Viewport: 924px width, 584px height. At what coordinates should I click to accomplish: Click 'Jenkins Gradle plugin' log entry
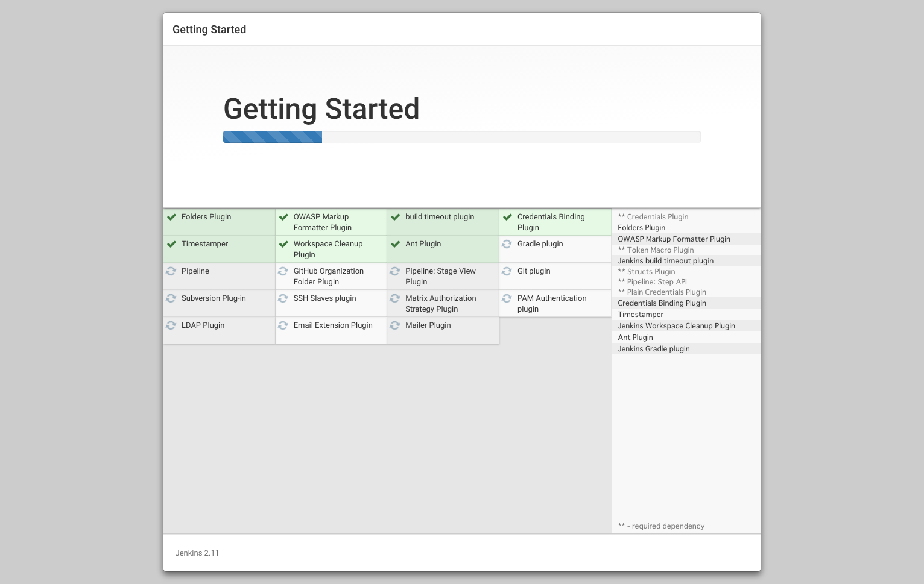654,349
